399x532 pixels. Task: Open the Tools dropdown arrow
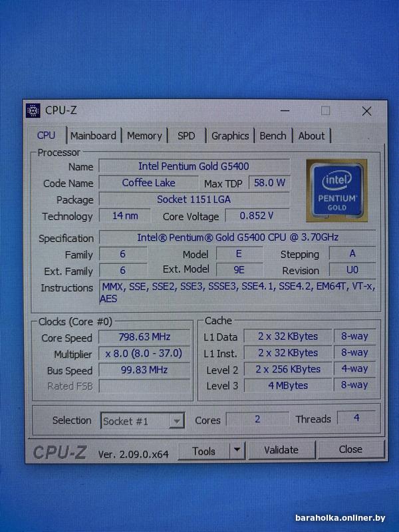coord(237,450)
